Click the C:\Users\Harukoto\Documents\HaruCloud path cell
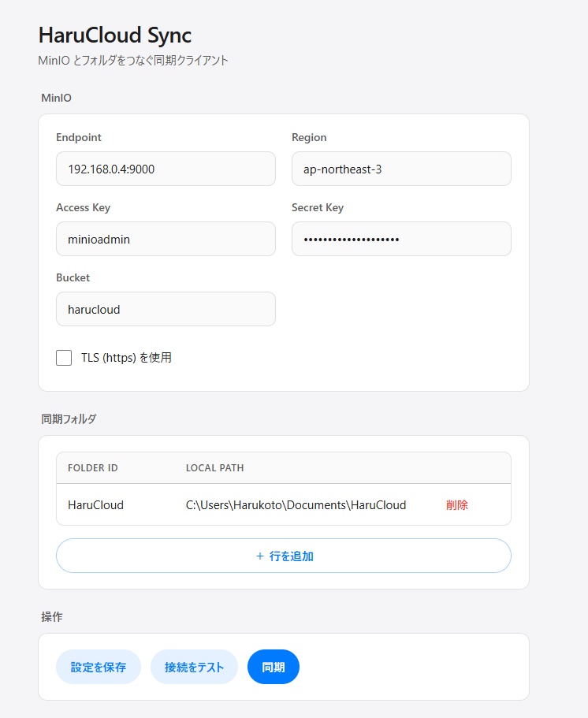Viewport: 588px width, 718px height. click(296, 505)
